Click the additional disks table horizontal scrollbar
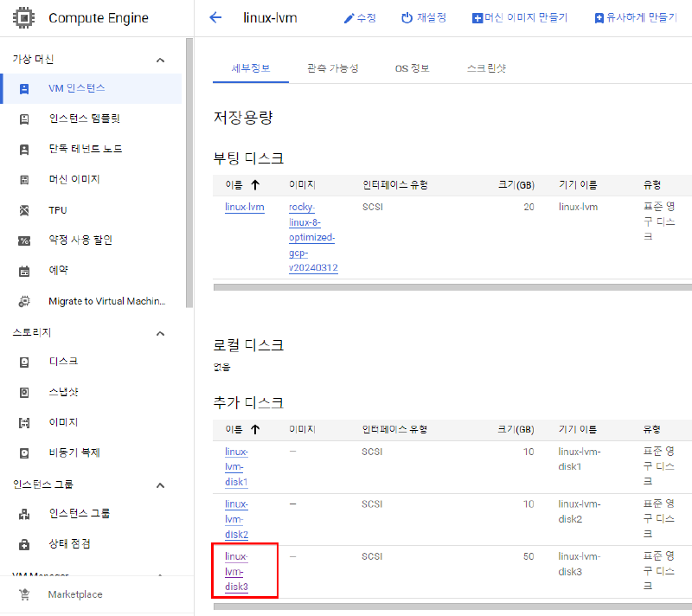The image size is (692, 616). [452, 606]
